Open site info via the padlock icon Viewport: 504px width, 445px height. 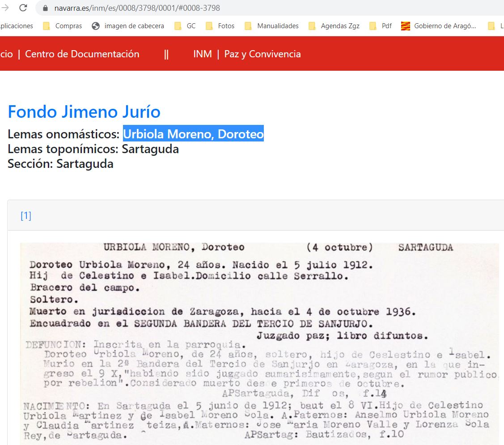coord(45,8)
